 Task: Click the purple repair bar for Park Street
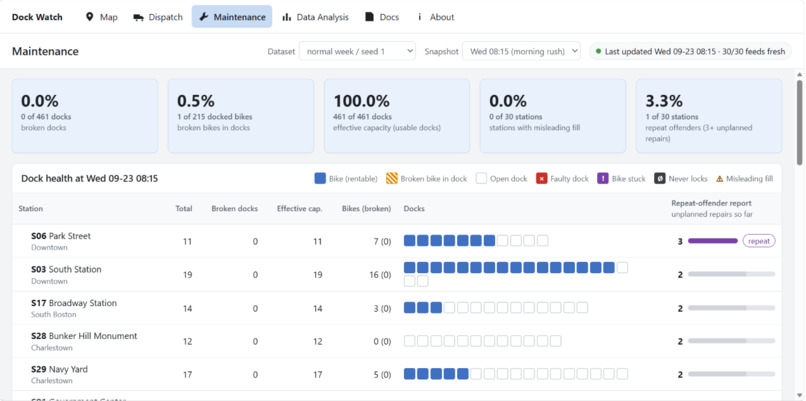coord(713,241)
